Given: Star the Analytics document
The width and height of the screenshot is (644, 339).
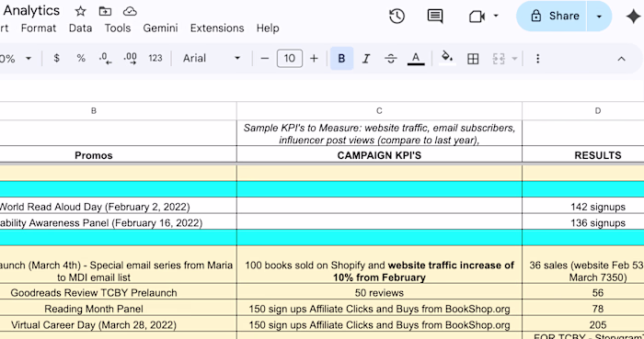Looking at the screenshot, I should coord(81,11).
